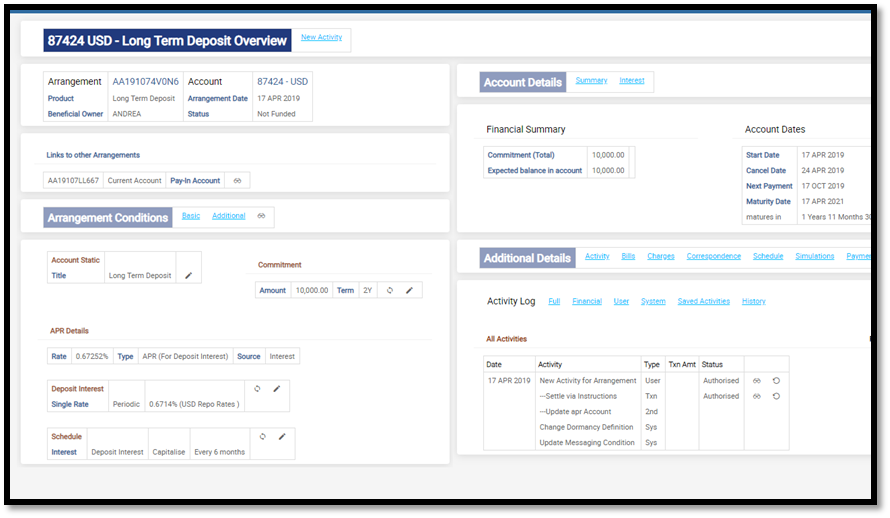Switch to the Interest tab in Account Details
Viewport: 890px width, 518px height.
tap(632, 80)
